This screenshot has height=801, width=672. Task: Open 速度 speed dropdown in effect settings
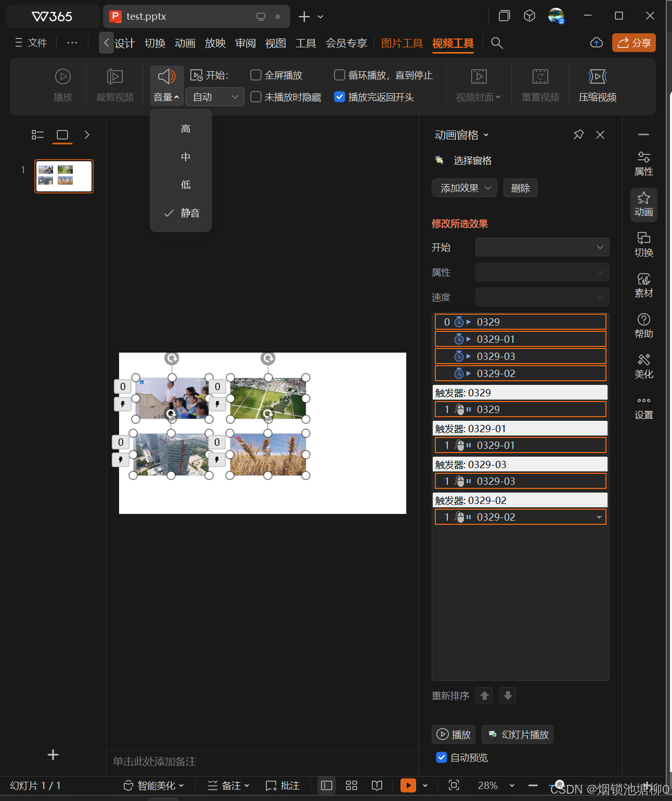(x=542, y=297)
